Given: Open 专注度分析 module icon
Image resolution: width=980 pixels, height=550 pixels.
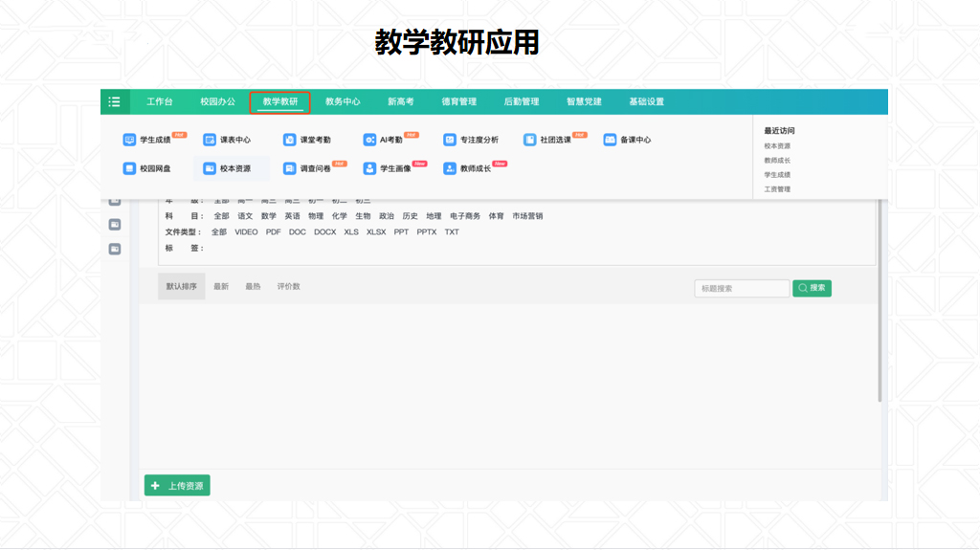Looking at the screenshot, I should (x=450, y=140).
